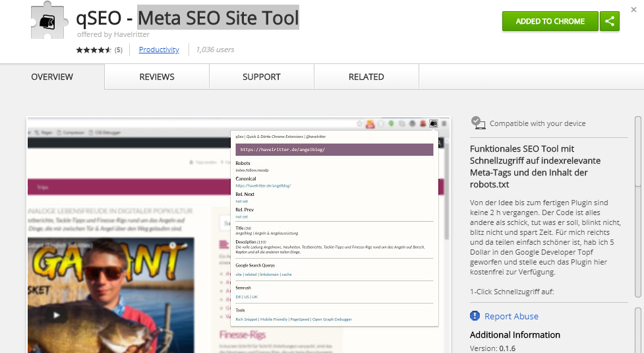Click the star rating with (5) reviews
Image resolution: width=644 pixels, height=353 pixels.
[x=99, y=50]
